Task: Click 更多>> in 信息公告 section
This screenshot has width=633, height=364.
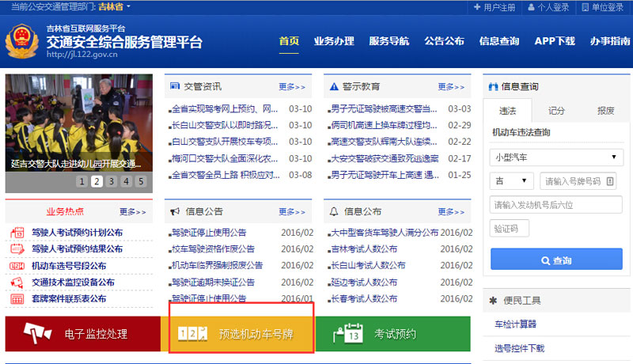Action: (x=292, y=212)
